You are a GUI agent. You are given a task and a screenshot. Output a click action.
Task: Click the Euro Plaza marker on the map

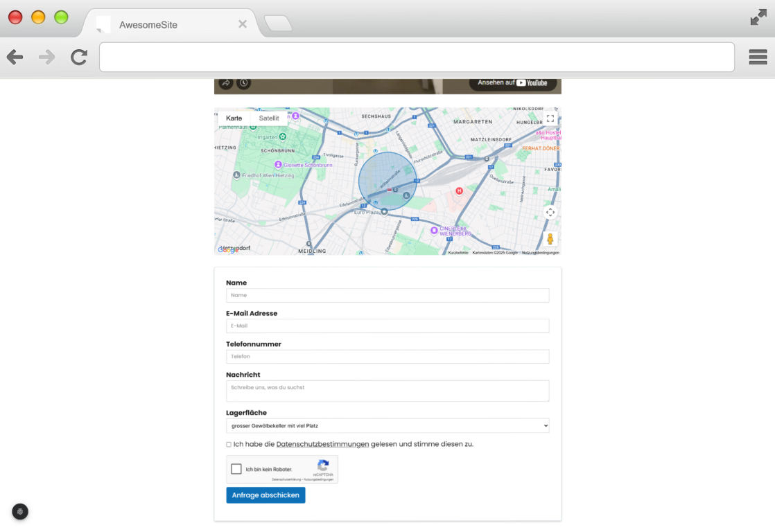384,211
